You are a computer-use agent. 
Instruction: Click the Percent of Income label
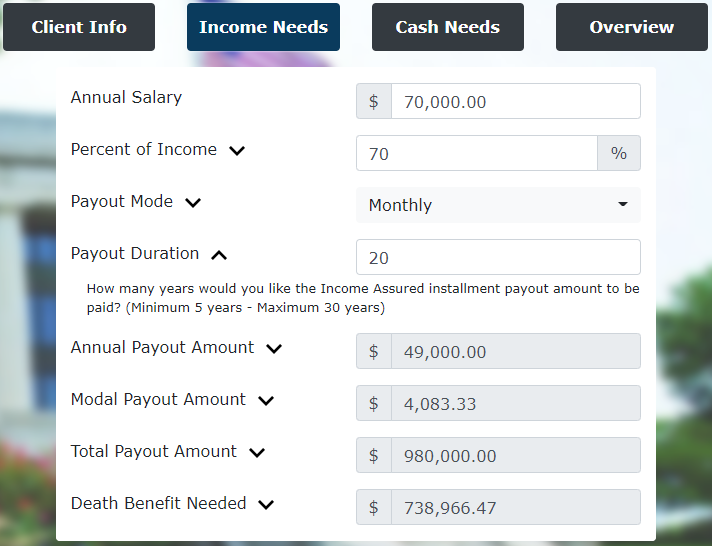(144, 149)
